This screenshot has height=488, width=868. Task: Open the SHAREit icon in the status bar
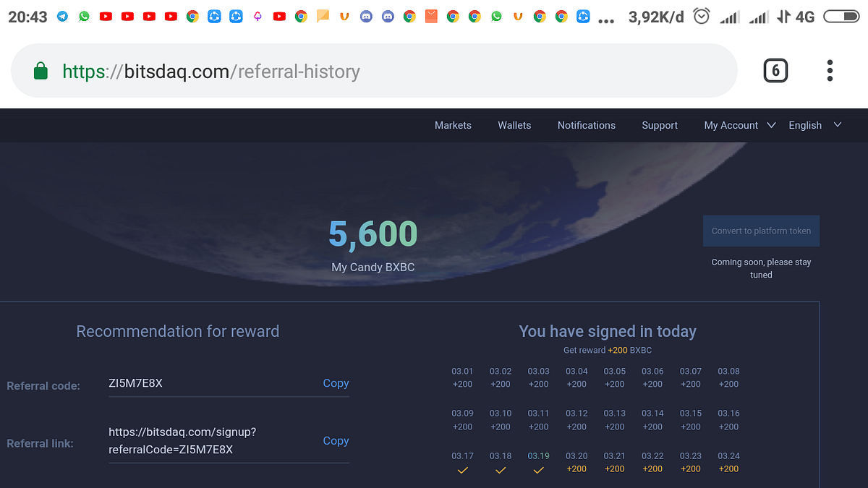[x=214, y=16]
